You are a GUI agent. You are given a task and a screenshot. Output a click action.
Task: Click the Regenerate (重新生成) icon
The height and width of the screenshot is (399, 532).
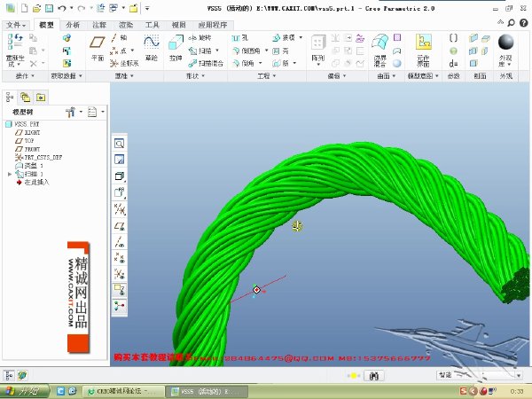15,42
